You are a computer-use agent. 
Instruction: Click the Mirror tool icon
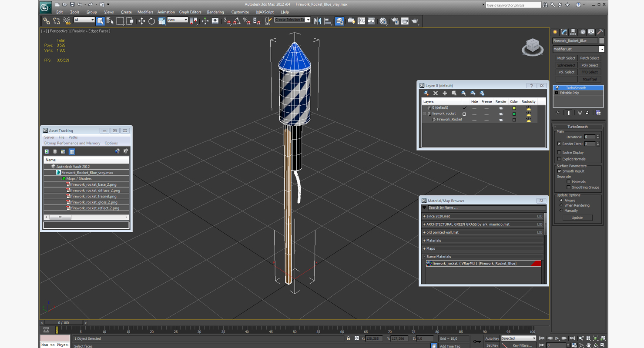(318, 21)
